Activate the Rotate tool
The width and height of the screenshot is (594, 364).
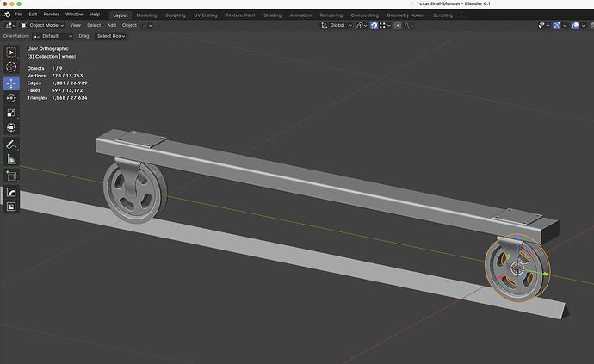click(11, 98)
